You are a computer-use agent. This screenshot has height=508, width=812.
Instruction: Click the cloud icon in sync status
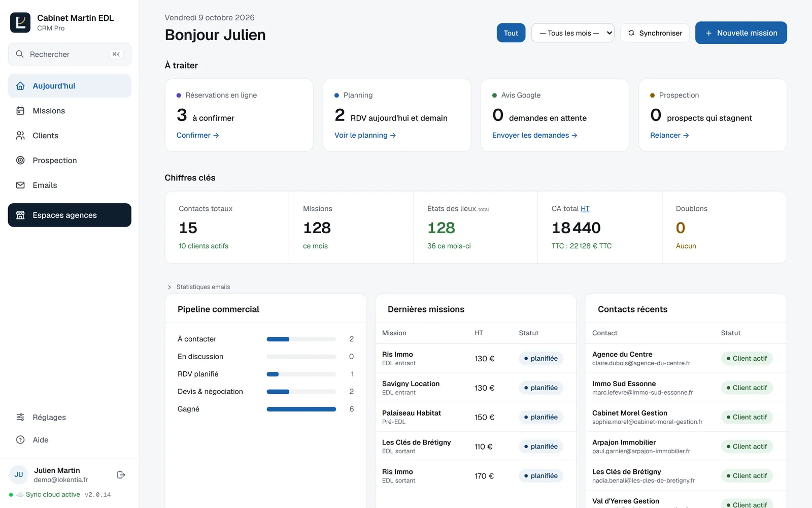point(20,494)
